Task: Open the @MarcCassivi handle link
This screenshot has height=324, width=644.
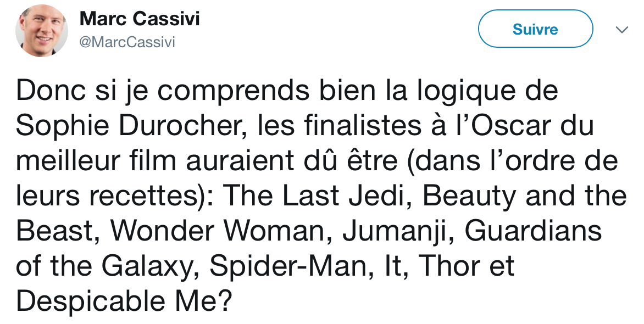Action: (x=127, y=42)
